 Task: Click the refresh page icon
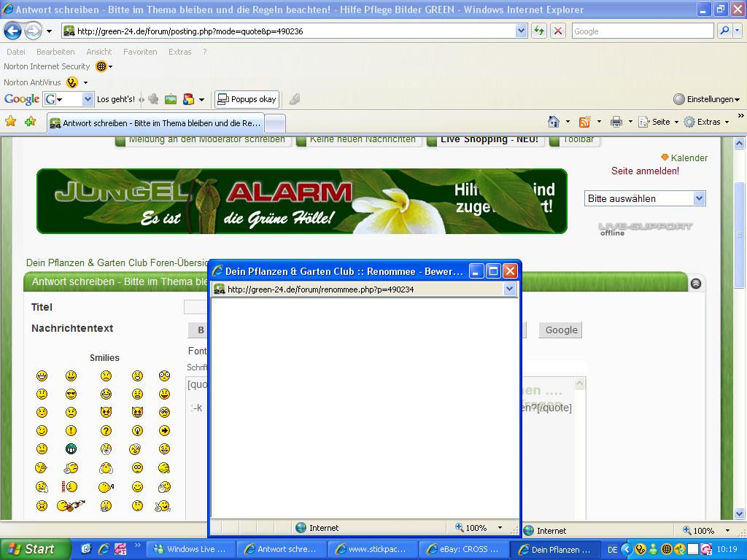[539, 31]
